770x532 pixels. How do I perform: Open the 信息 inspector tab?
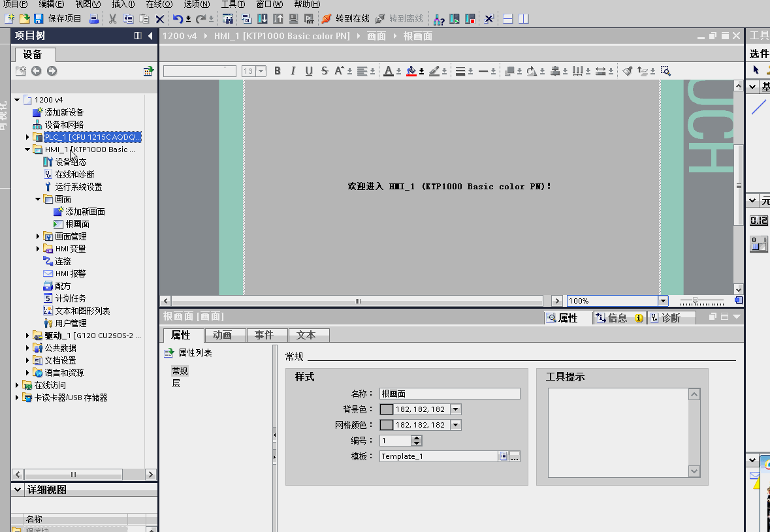(618, 318)
